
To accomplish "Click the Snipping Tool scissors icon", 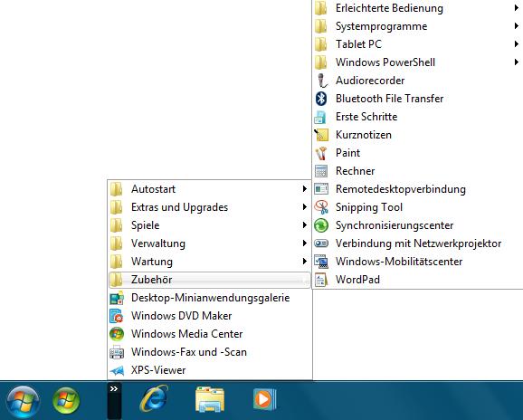I will pos(321,207).
